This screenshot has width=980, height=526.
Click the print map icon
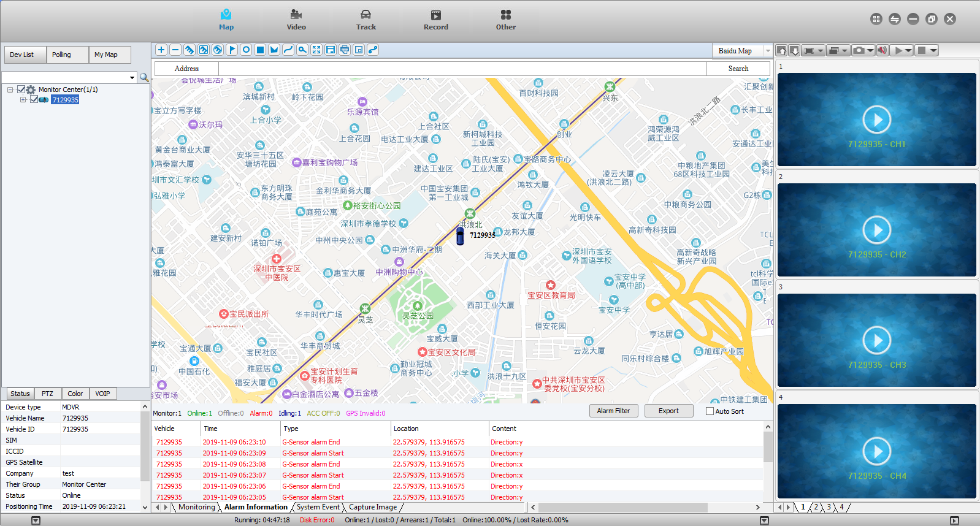345,50
